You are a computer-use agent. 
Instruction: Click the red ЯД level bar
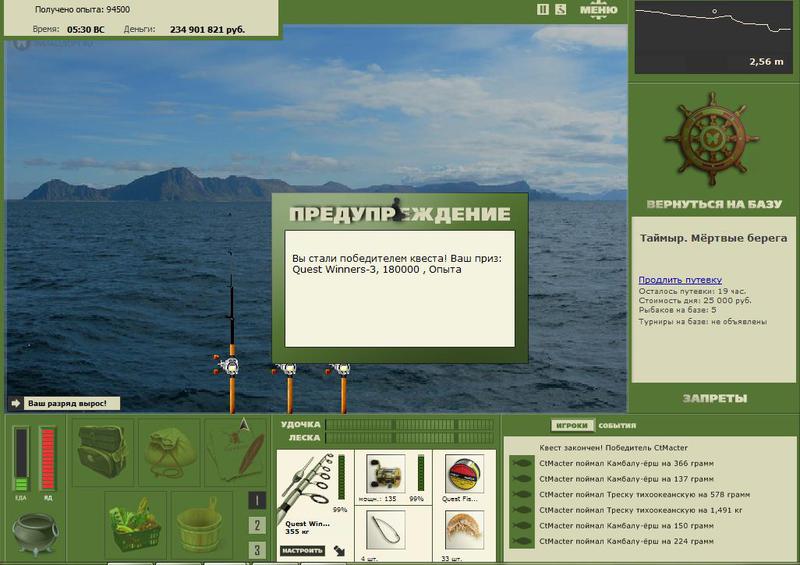click(47, 459)
